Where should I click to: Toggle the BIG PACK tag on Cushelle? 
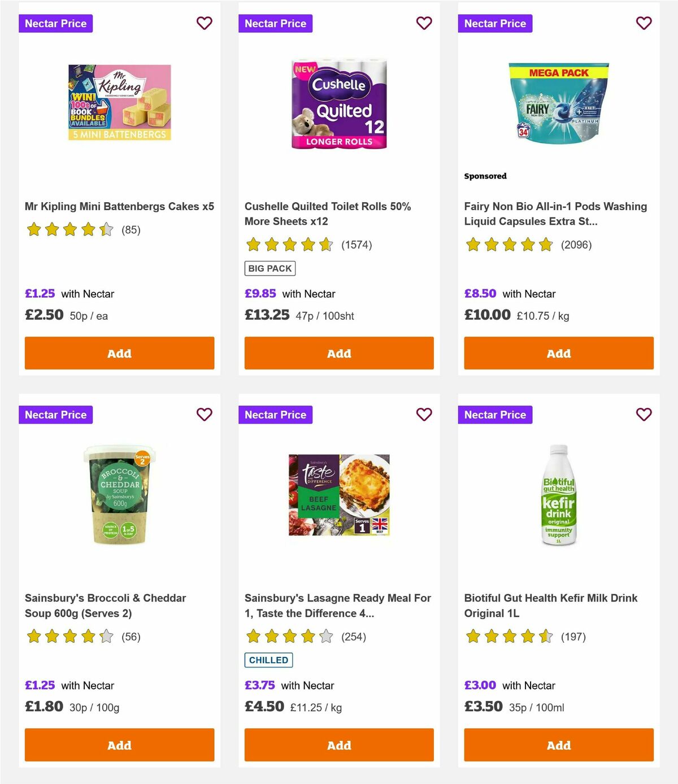pos(270,268)
